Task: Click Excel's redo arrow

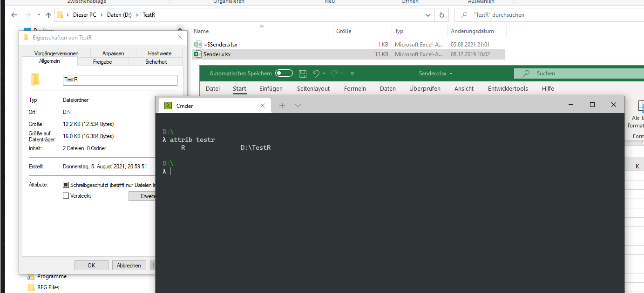Action: (x=334, y=73)
